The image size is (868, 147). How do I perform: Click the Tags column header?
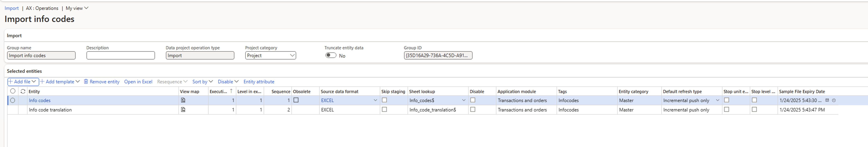587,91
